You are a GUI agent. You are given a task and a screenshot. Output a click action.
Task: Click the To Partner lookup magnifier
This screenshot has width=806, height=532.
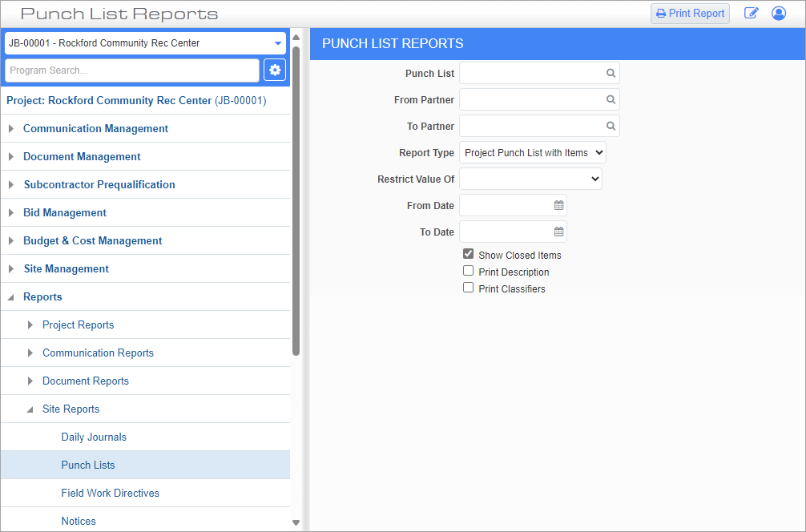coord(611,127)
